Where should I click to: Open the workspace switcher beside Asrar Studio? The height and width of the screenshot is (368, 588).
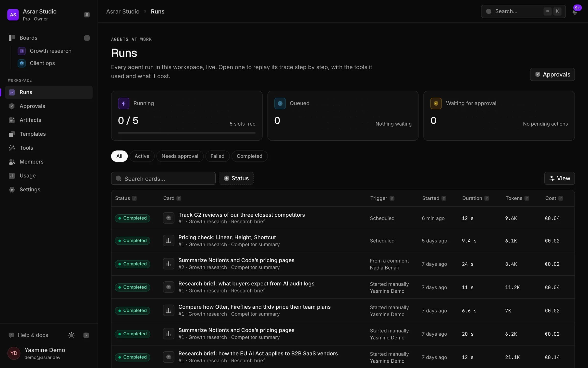(87, 15)
